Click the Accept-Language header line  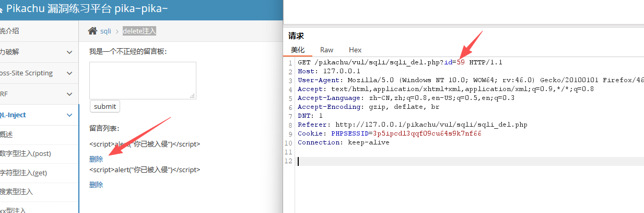(x=406, y=98)
